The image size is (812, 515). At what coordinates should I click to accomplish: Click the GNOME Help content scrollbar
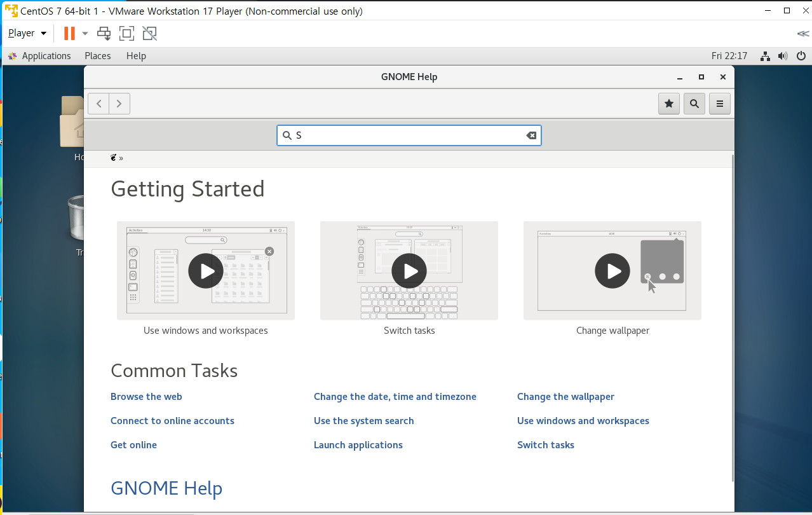[x=732, y=318]
